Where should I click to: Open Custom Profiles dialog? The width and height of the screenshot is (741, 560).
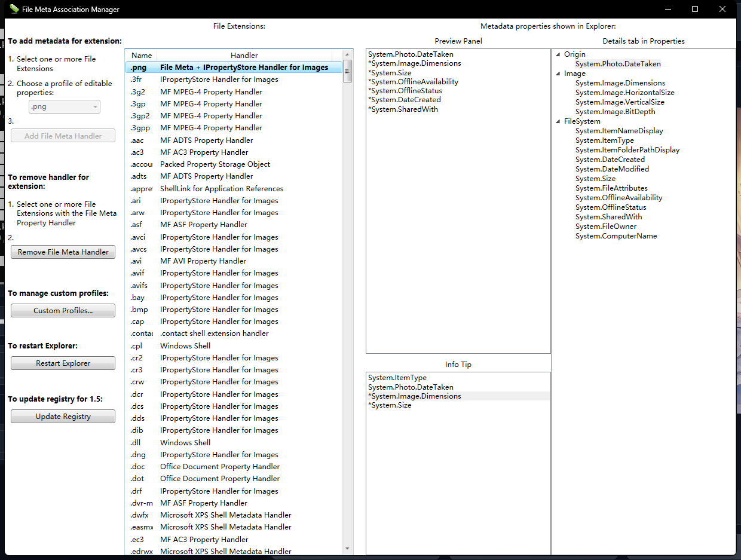coord(63,311)
